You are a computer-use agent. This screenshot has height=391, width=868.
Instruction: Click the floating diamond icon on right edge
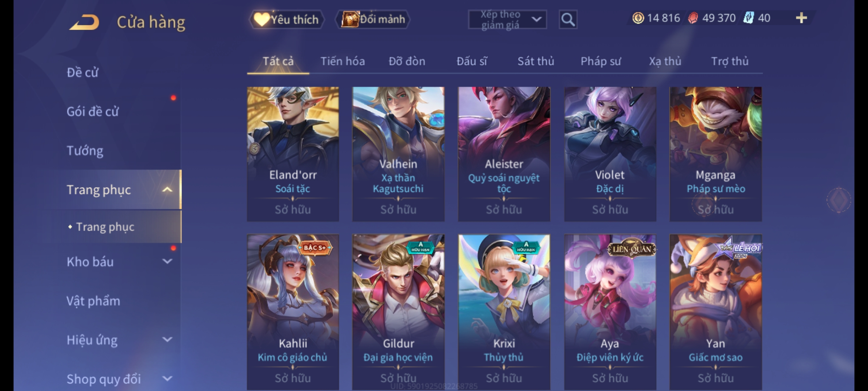(839, 199)
